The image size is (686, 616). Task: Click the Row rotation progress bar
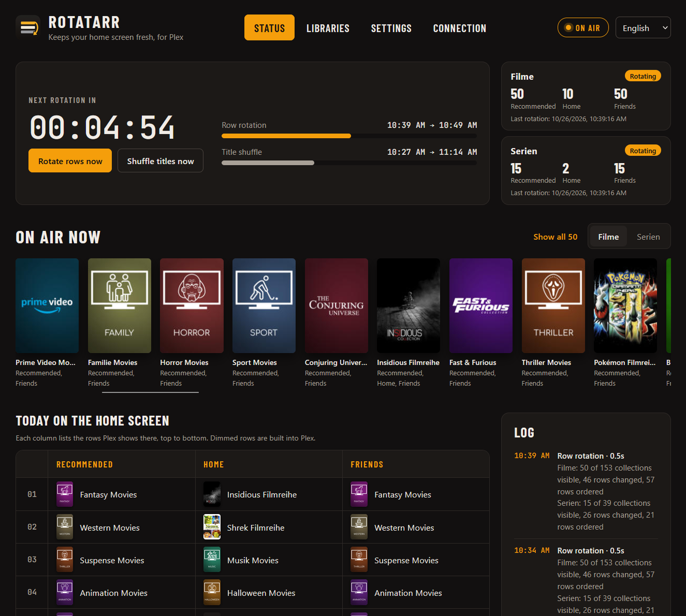tap(349, 136)
